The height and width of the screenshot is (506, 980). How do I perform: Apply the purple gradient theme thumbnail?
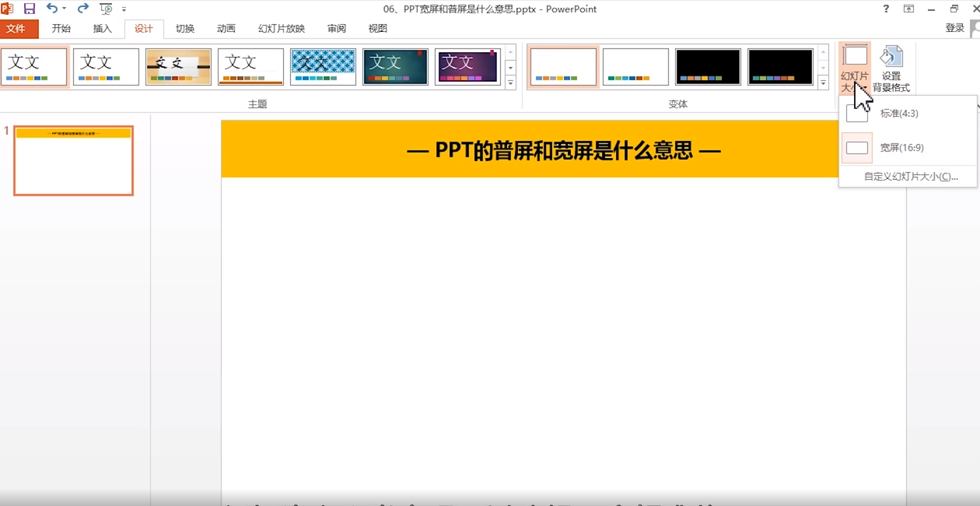point(468,67)
